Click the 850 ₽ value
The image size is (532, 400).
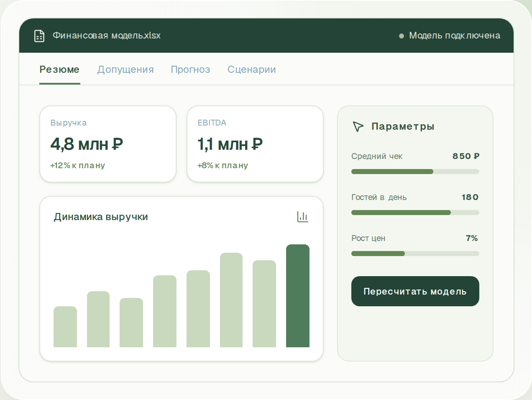(466, 156)
